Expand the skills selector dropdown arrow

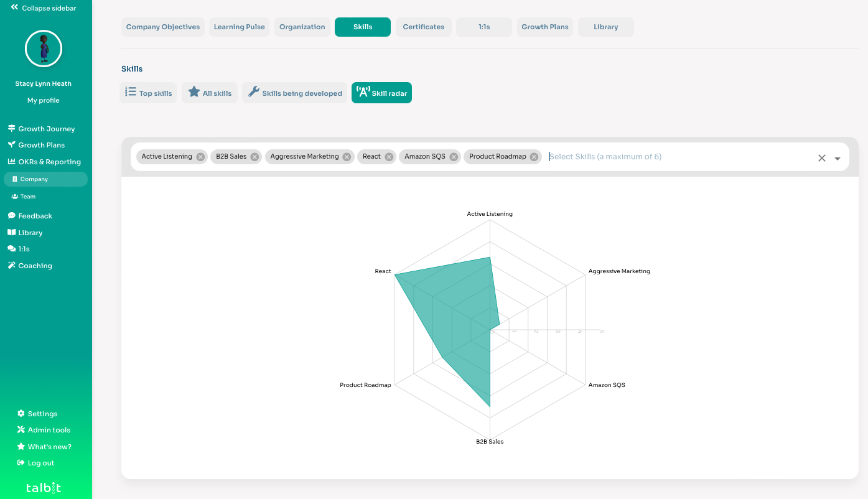[838, 159]
